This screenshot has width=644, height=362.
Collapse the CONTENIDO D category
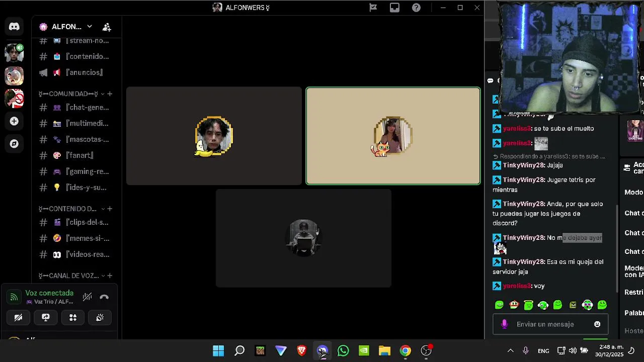71,209
